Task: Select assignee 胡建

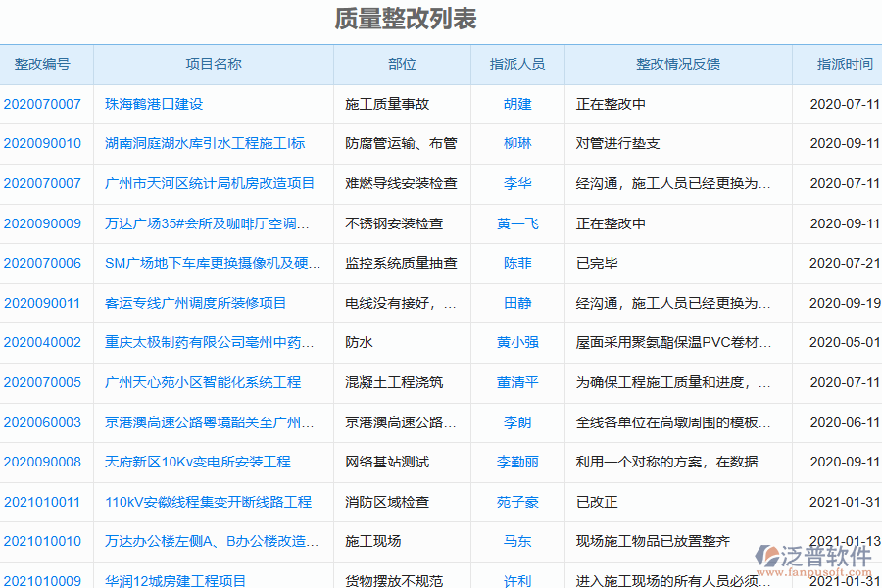Action: pos(516,104)
